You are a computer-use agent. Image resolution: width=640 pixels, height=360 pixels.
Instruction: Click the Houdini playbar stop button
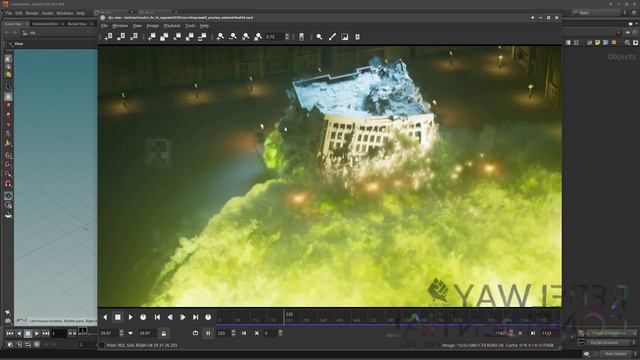[28, 333]
